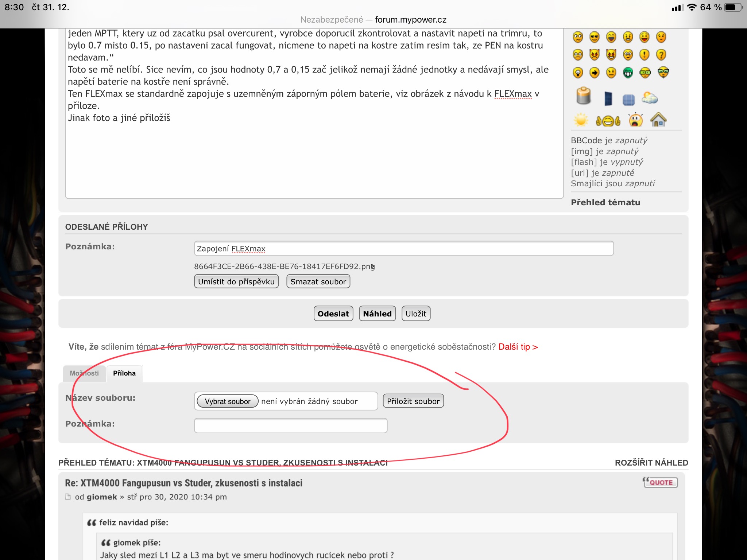Expand the Rozšířit náhled topic review
747x560 pixels.
(x=651, y=463)
